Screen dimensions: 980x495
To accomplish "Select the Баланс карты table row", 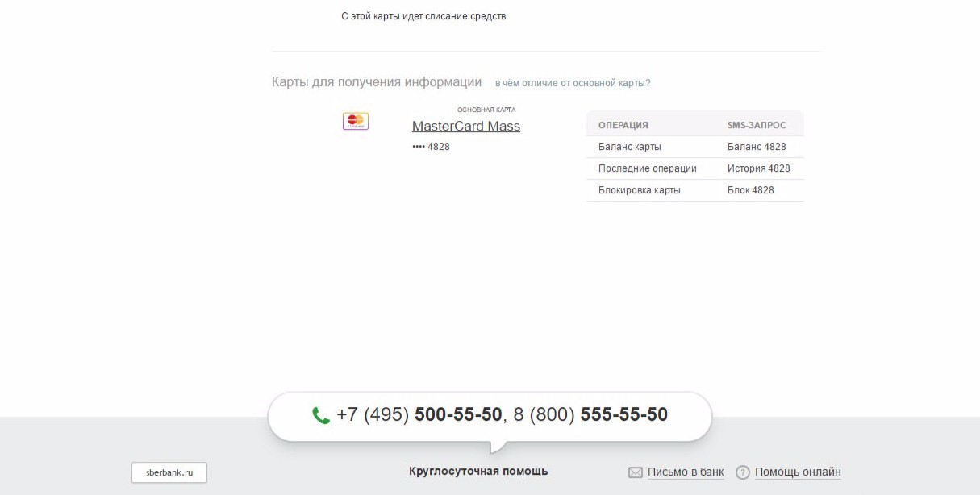I will coord(695,147).
